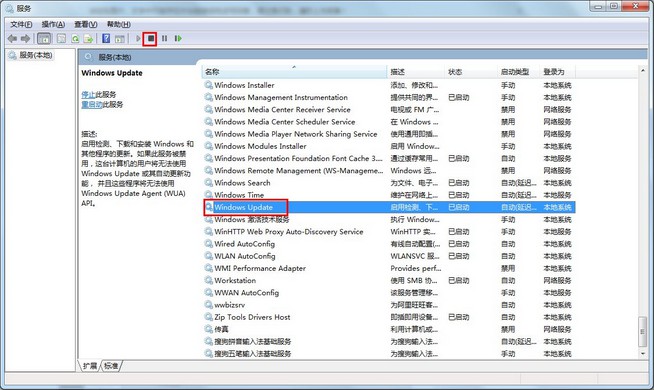Viewport: 654px width, 390px height.
Task: Click the Start service play icon
Action: (138, 39)
